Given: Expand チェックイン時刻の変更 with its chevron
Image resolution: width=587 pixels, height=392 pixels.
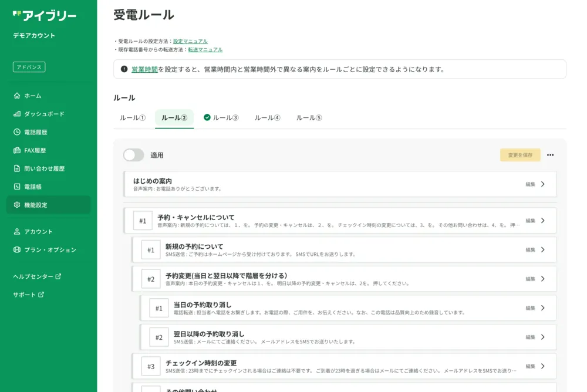Looking at the screenshot, I should tap(543, 366).
